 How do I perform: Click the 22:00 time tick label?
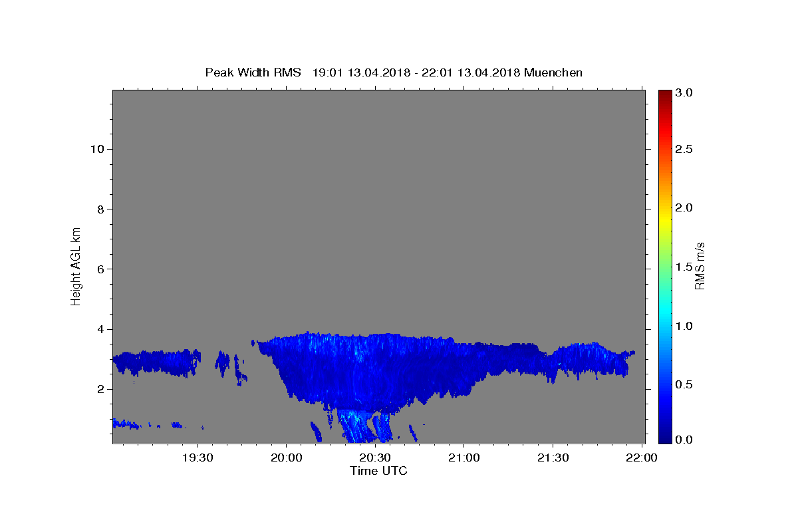pos(642,458)
